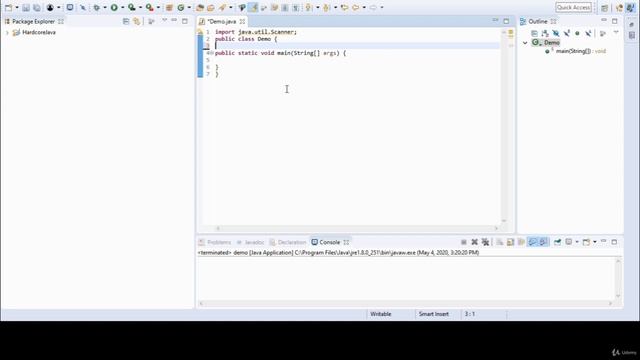Image resolution: width=640 pixels, height=360 pixels.
Task: Click the Open Task toolbar icon
Action: click(211, 7)
